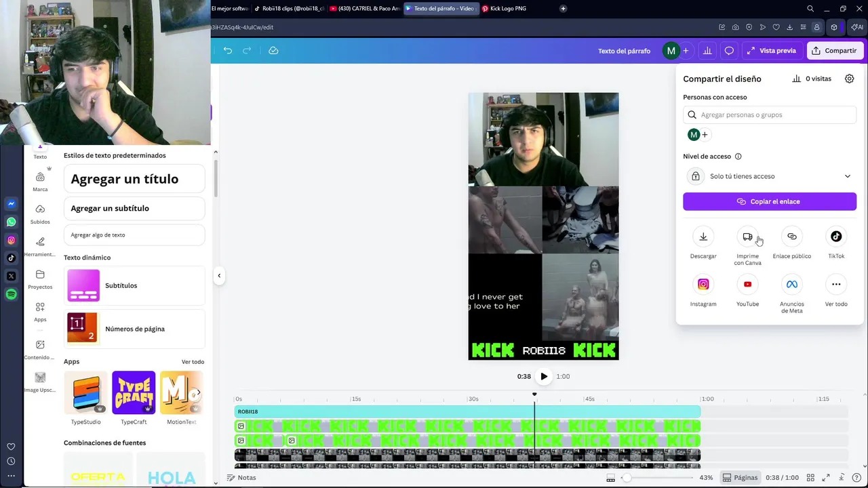The width and height of the screenshot is (868, 488).
Task: Click the Vista previa button
Action: pos(771,51)
